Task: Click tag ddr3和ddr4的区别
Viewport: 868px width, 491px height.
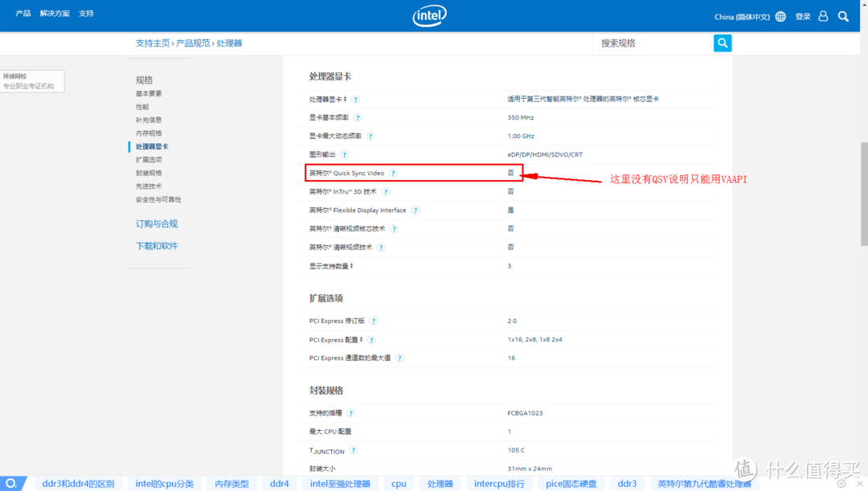Action: [78, 484]
